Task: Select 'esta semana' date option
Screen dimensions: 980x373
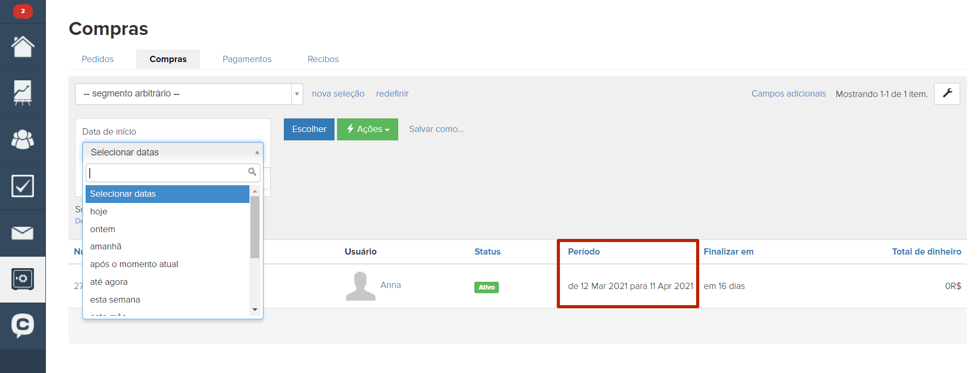Action: coord(115,299)
